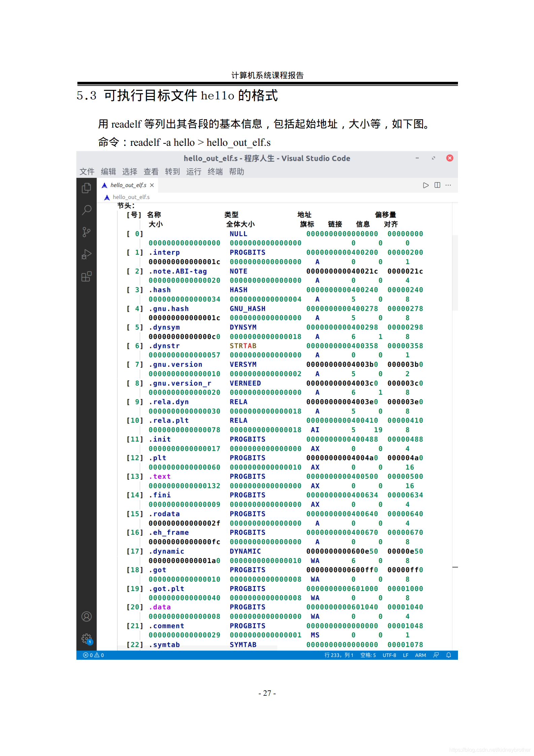Click the .interp section name
Viewport: 534px width, 756px height.
point(164,253)
